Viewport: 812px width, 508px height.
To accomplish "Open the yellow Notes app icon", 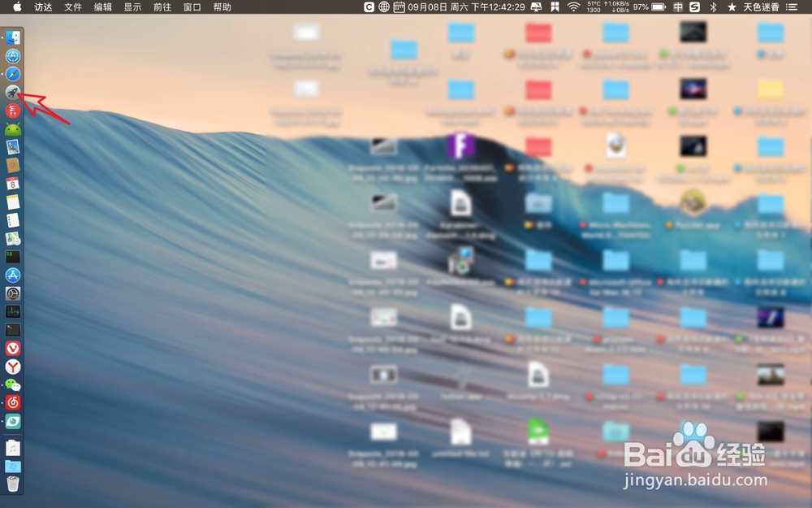I will (x=13, y=202).
